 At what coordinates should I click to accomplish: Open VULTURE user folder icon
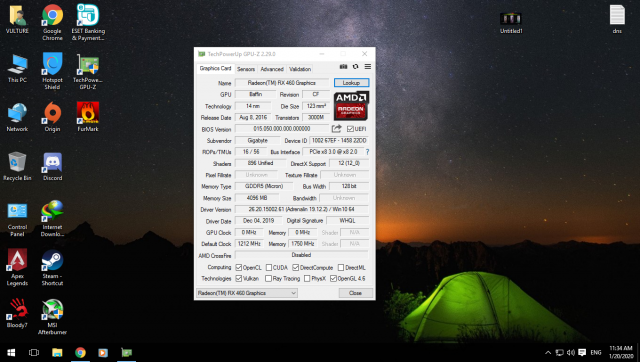pos(17,19)
